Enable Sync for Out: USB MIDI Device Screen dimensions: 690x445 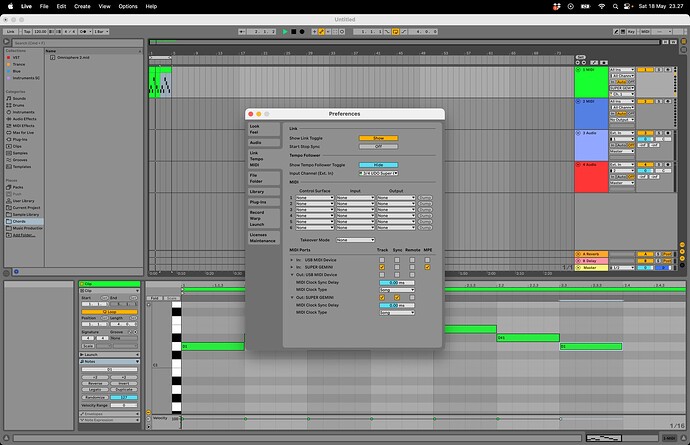(397, 275)
